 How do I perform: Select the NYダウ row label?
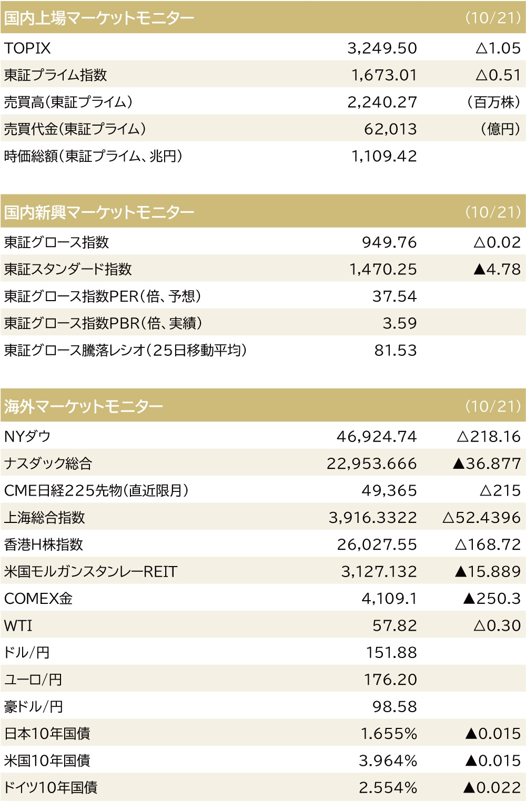27,436
